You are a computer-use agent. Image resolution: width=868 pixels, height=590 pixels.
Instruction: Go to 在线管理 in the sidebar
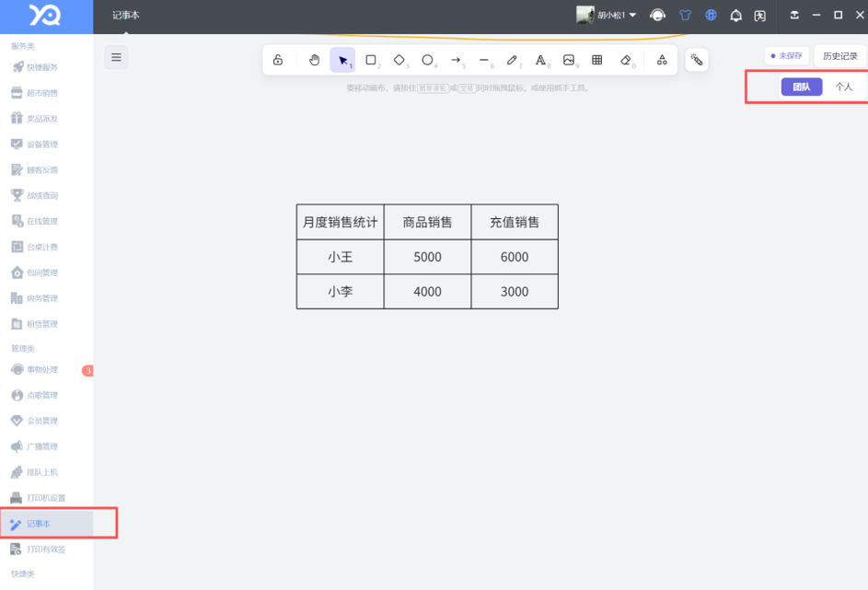click(x=47, y=221)
